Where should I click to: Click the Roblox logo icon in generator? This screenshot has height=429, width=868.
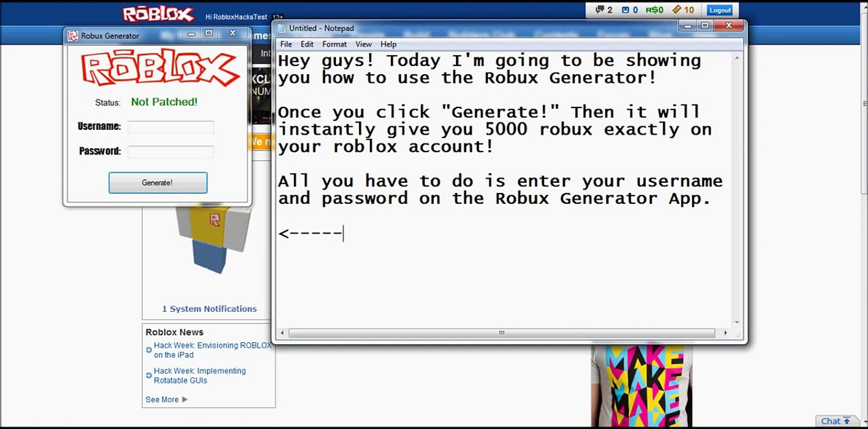[72, 35]
